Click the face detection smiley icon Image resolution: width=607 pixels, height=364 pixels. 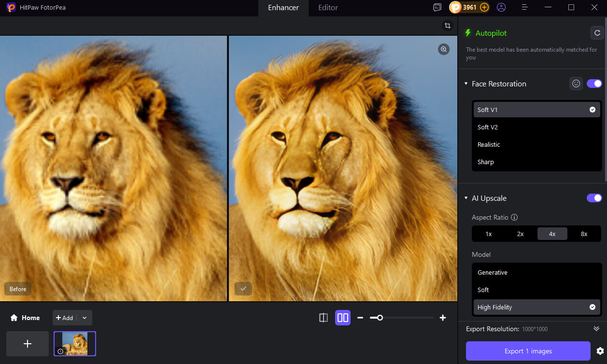point(576,84)
